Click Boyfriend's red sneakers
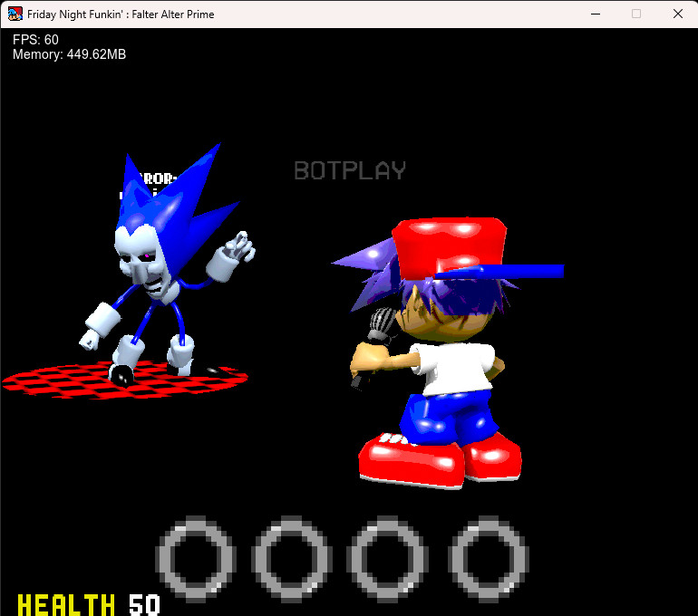This screenshot has width=698, height=616. [440, 461]
